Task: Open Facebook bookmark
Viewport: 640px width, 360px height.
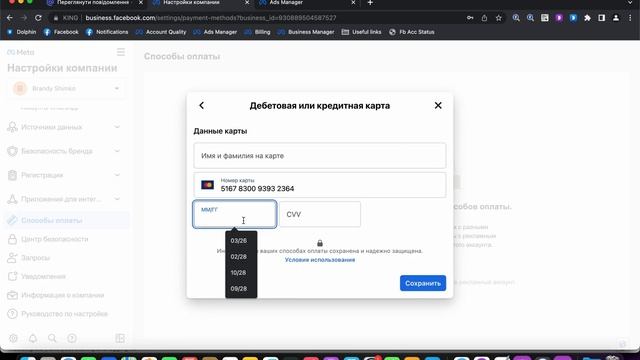Action: 61,32
